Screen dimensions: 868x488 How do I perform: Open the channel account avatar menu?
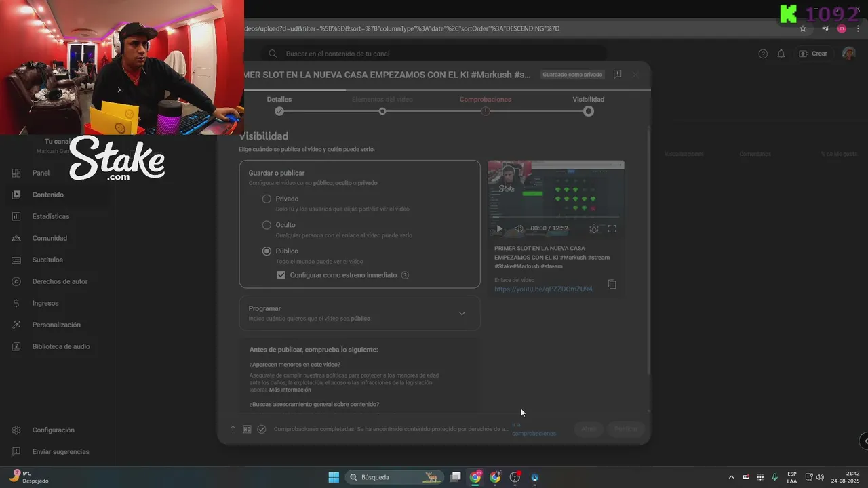[849, 54]
